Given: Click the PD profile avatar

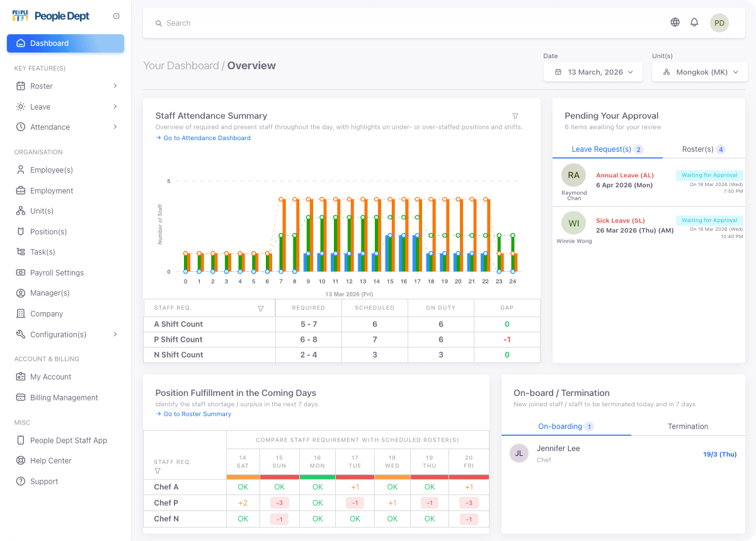Looking at the screenshot, I should (719, 23).
